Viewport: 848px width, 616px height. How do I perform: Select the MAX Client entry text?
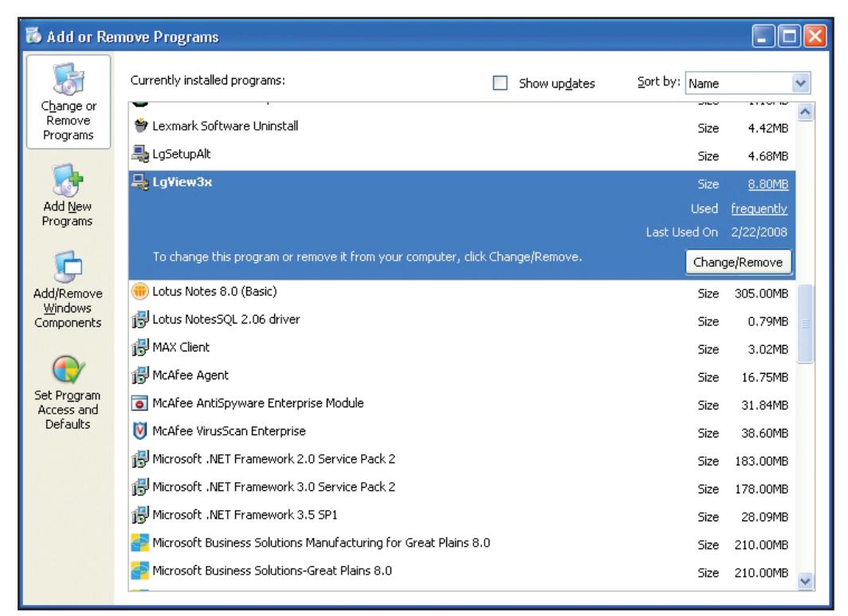click(181, 347)
